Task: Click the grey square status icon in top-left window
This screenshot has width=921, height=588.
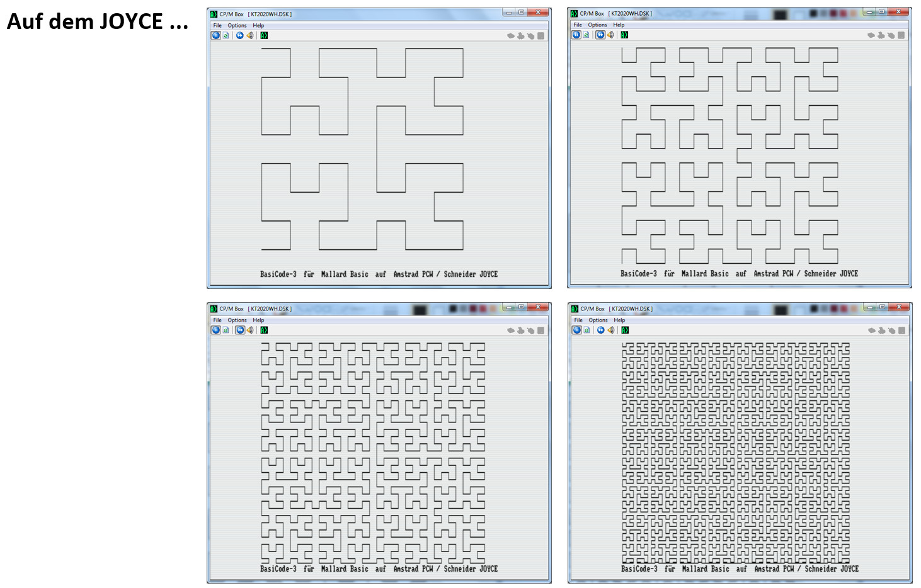Action: pos(541,36)
